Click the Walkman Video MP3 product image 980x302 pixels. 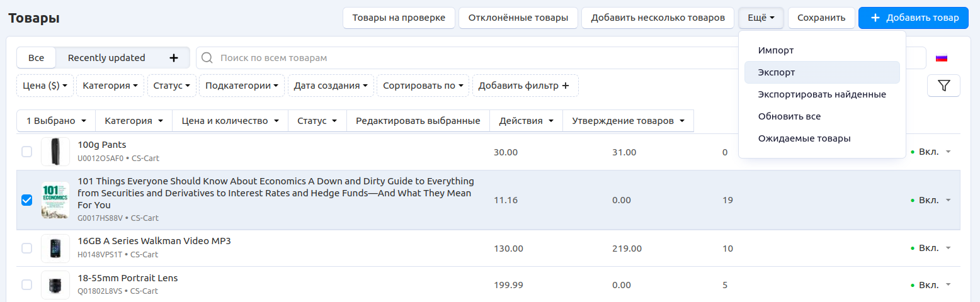[55, 249]
